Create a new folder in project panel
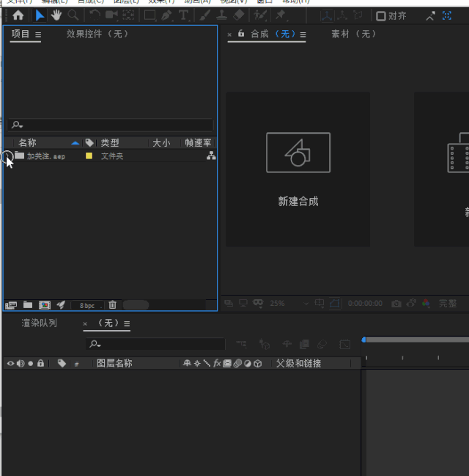 click(x=28, y=304)
